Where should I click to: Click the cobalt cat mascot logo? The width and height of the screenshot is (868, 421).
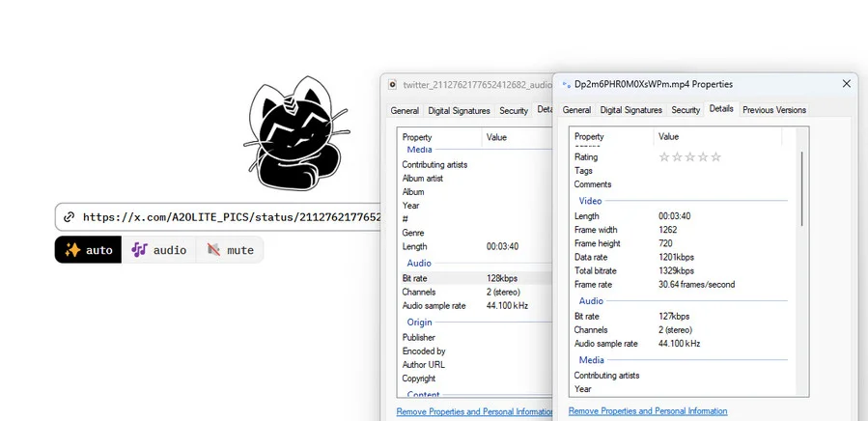(296, 133)
